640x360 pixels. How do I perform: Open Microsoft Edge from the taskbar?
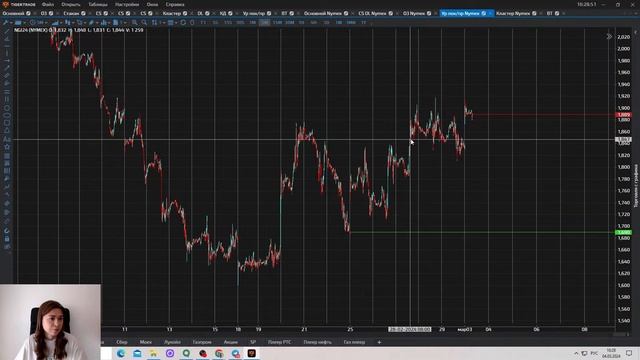point(121,353)
